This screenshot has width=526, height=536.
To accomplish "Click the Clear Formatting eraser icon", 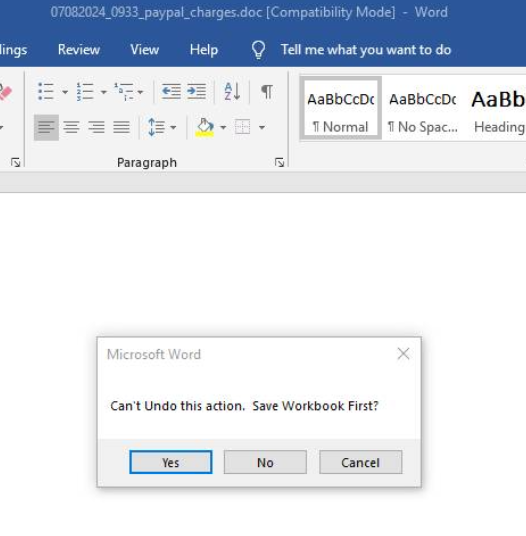I will click(5, 92).
